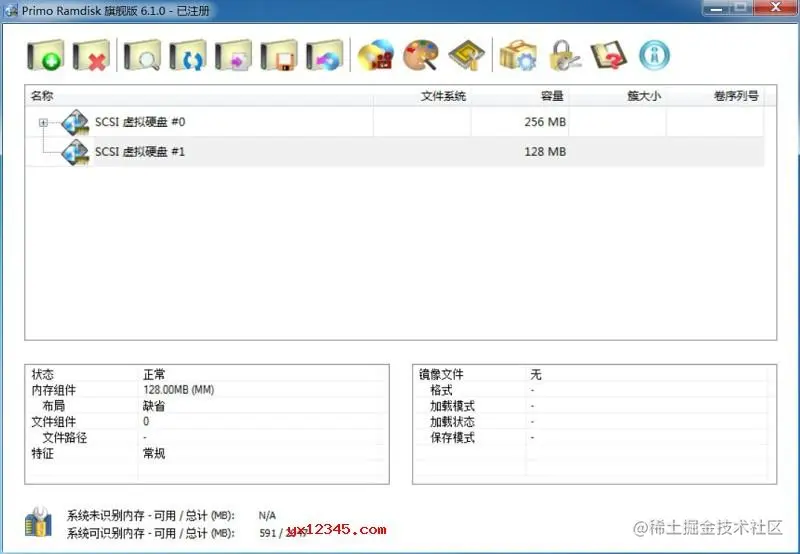Click the 正常 status value
This screenshot has width=800, height=554.
pos(154,374)
